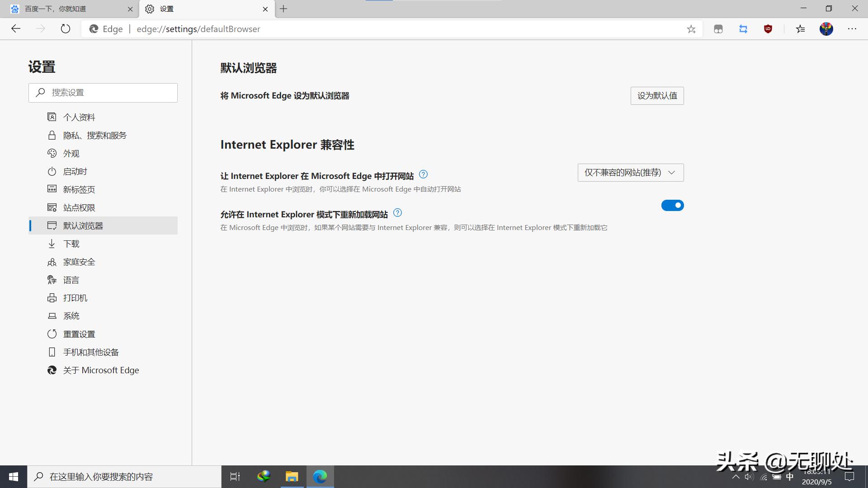The width and height of the screenshot is (868, 488).
Task: Click the 设为默认值 button
Action: coord(657,95)
